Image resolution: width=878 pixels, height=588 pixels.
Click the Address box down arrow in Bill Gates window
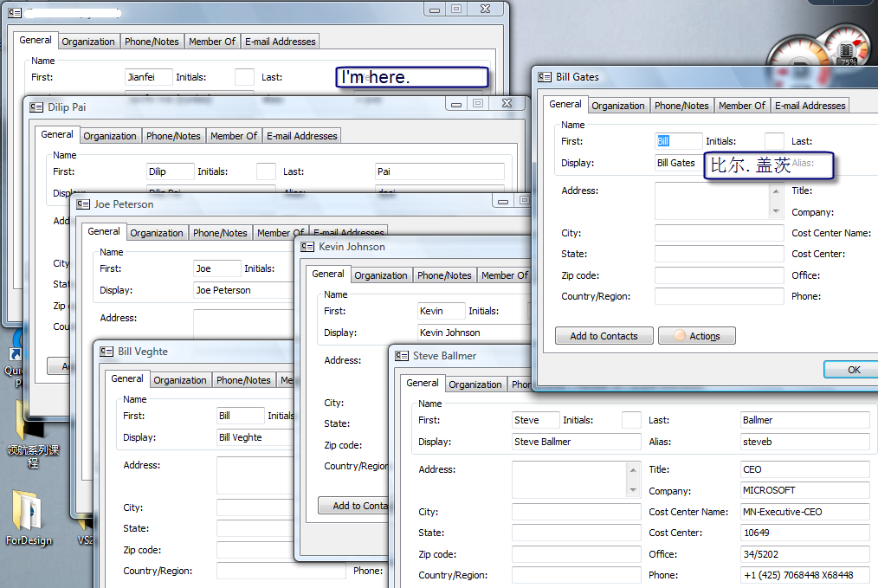[x=776, y=211]
